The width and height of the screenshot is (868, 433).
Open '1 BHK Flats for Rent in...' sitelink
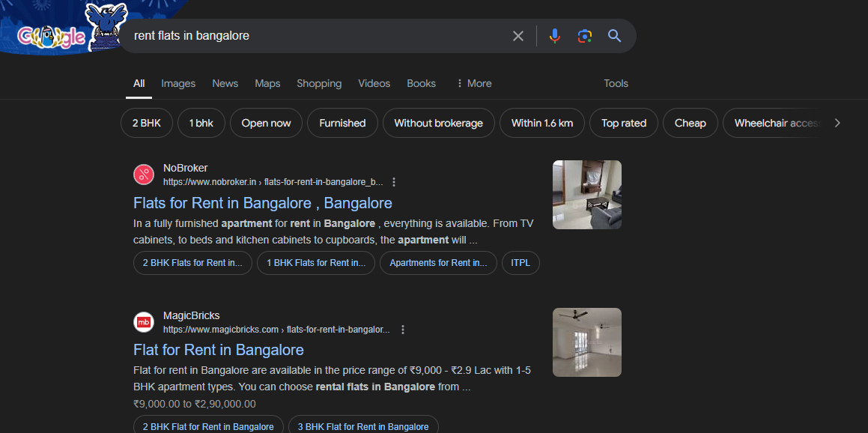coord(316,263)
